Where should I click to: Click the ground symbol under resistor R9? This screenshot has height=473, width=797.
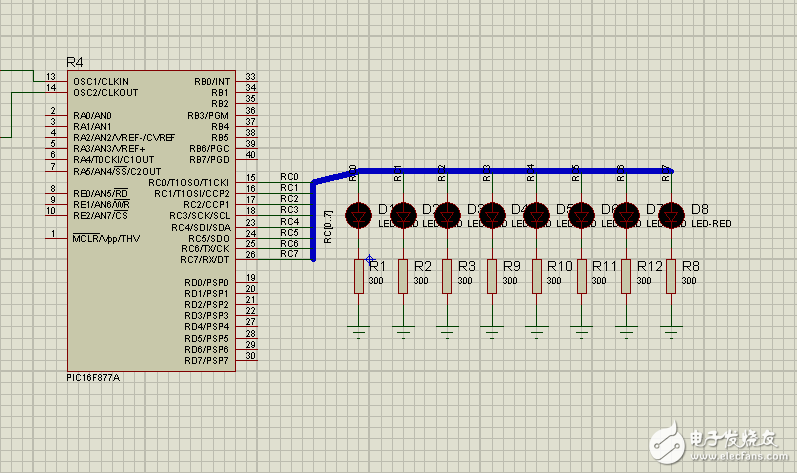(x=492, y=332)
